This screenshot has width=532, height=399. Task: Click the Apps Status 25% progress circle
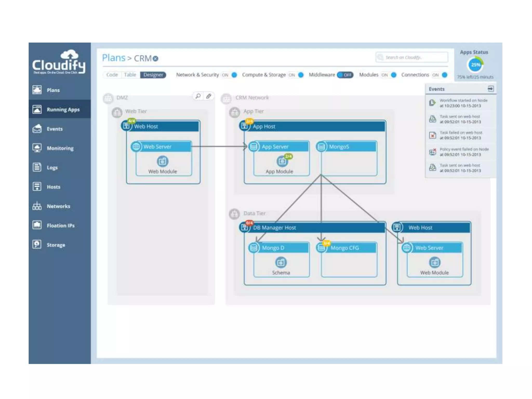pos(475,65)
